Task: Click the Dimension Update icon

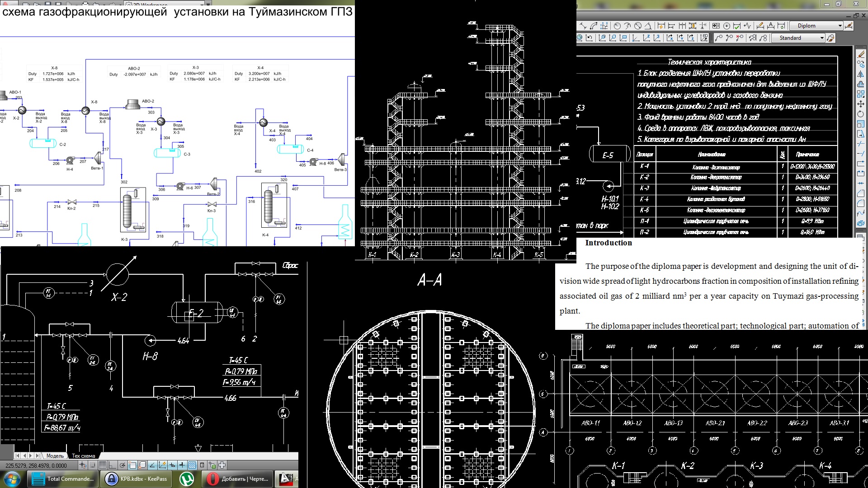Action: (x=781, y=26)
